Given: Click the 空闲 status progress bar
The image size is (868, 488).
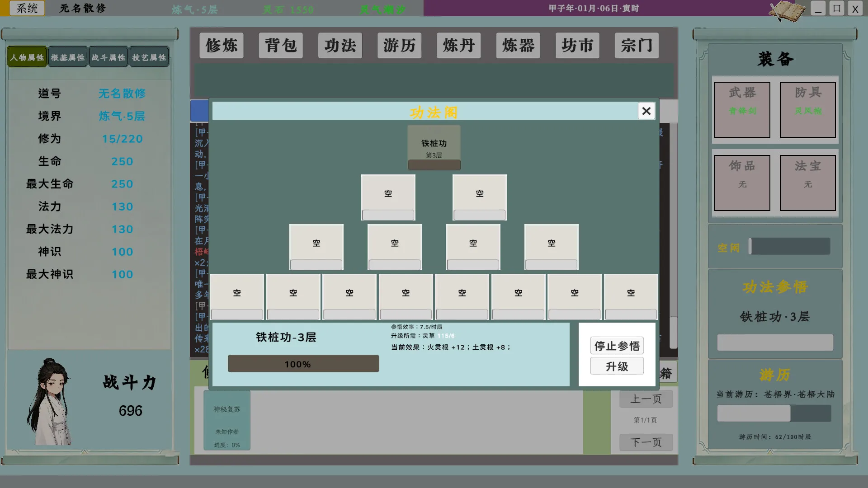Looking at the screenshot, I should (x=789, y=247).
